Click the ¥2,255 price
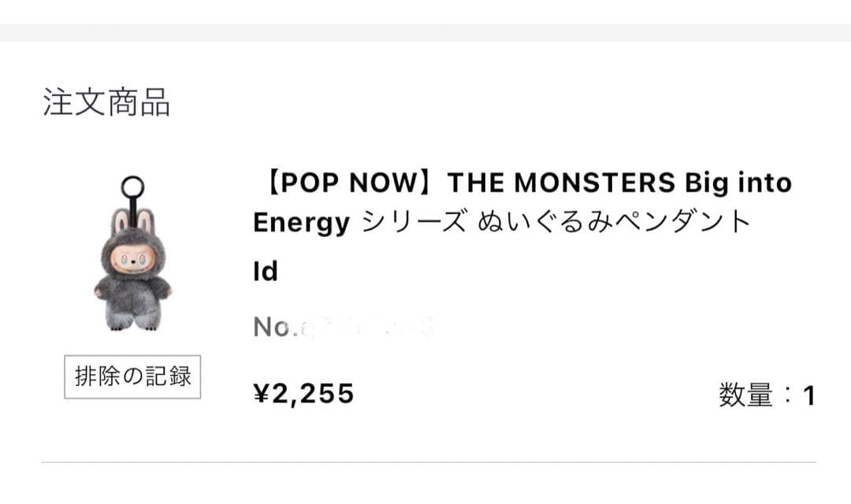This screenshot has width=851, height=504. [x=303, y=393]
